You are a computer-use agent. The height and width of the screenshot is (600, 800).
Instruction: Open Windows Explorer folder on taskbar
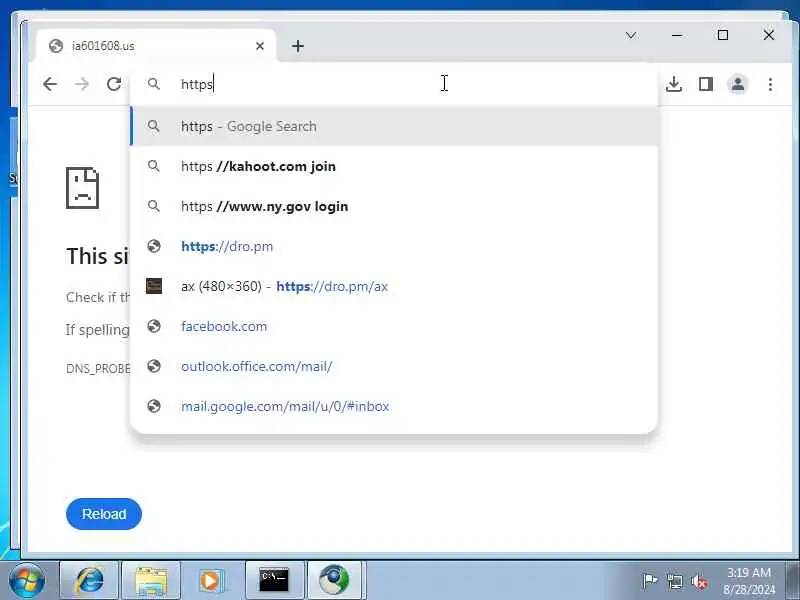[x=151, y=581]
